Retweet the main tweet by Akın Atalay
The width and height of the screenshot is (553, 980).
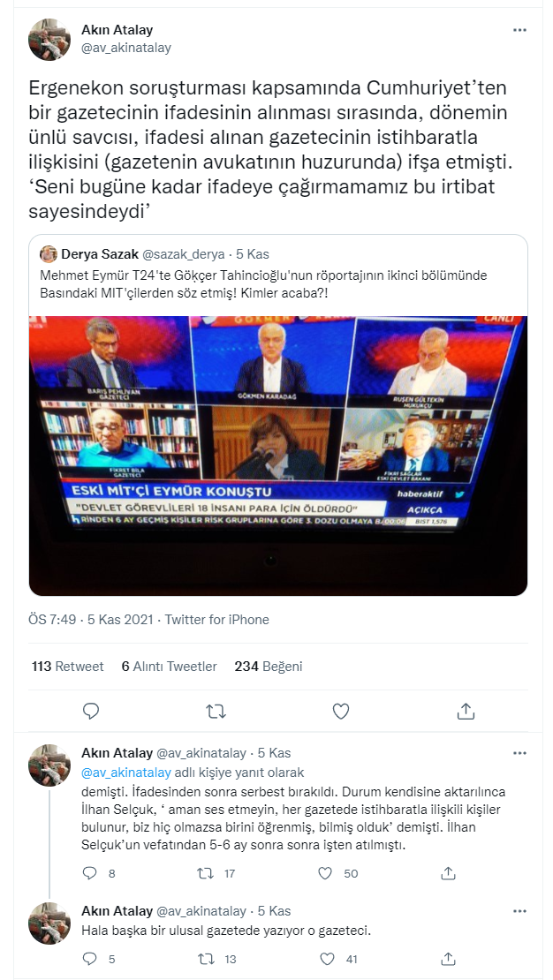215,711
